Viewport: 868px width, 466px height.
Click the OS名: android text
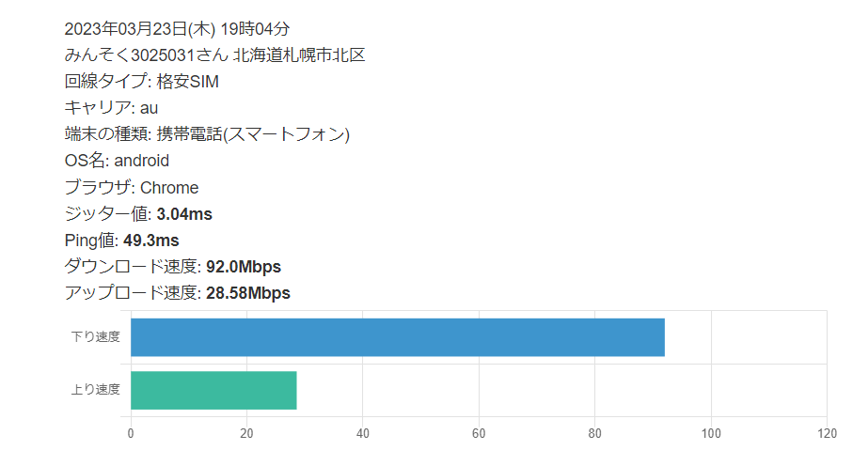point(117,161)
